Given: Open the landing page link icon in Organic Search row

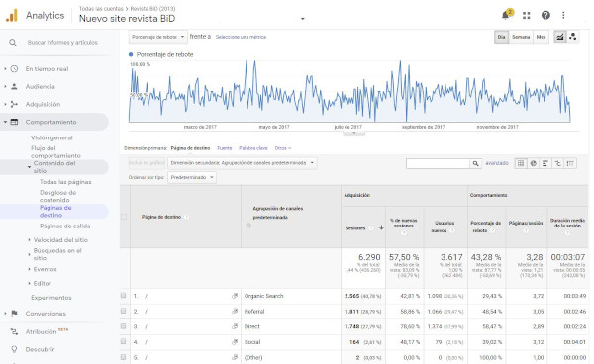Looking at the screenshot, I should pyautogui.click(x=235, y=296).
